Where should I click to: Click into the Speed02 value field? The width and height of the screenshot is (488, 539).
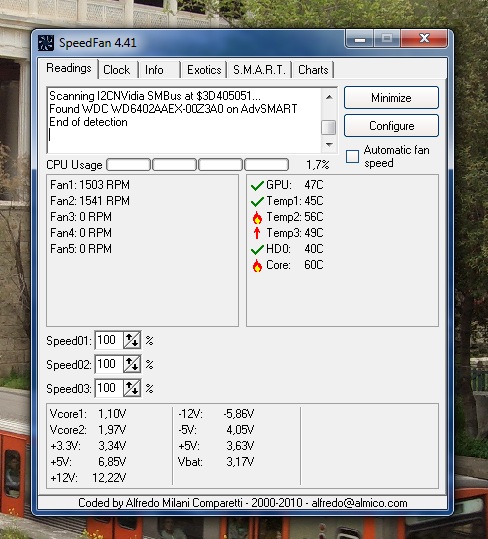click(x=109, y=364)
